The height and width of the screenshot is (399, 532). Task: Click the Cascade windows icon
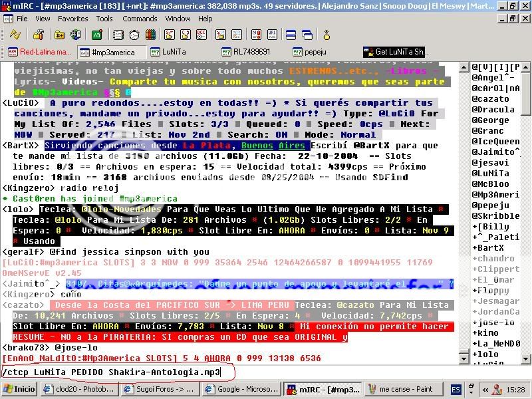point(307,35)
